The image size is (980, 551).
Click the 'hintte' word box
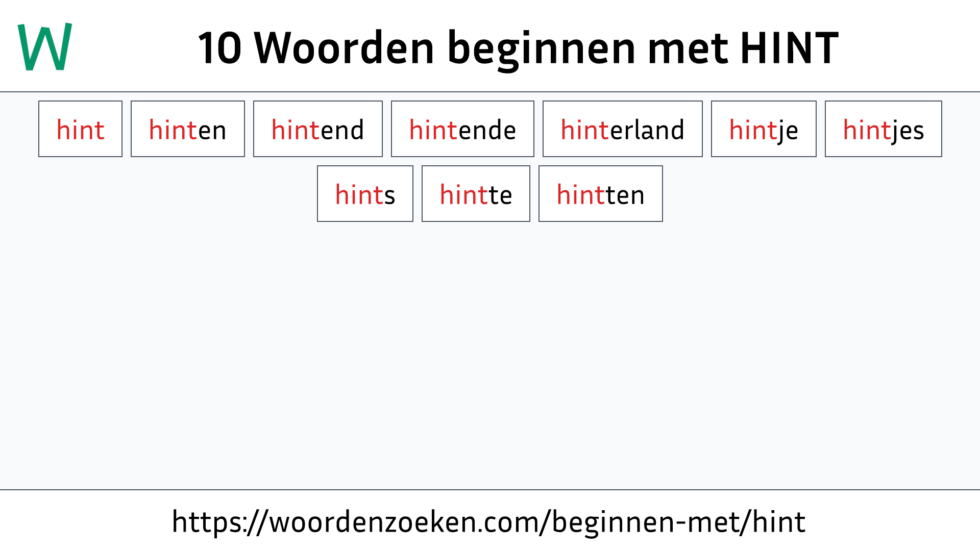(475, 194)
